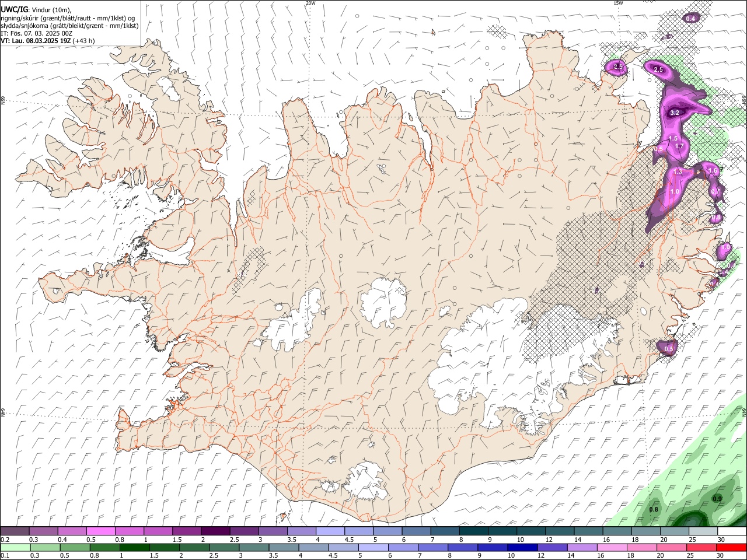The image size is (747, 560).
Task: Click the 0.4 label in the small northeastern offshore blob
Action: click(690, 19)
